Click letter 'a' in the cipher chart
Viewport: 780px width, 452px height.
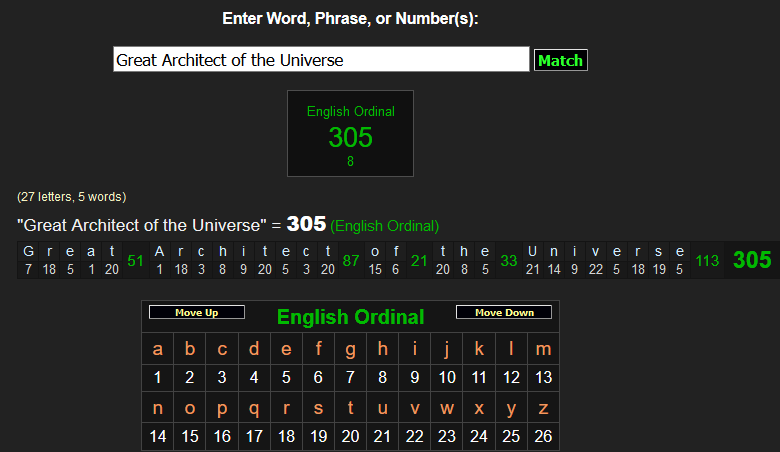[158, 349]
